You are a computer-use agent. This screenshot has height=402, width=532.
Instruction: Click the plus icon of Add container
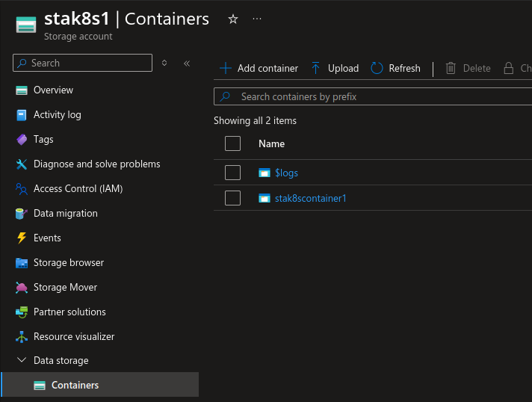[226, 68]
